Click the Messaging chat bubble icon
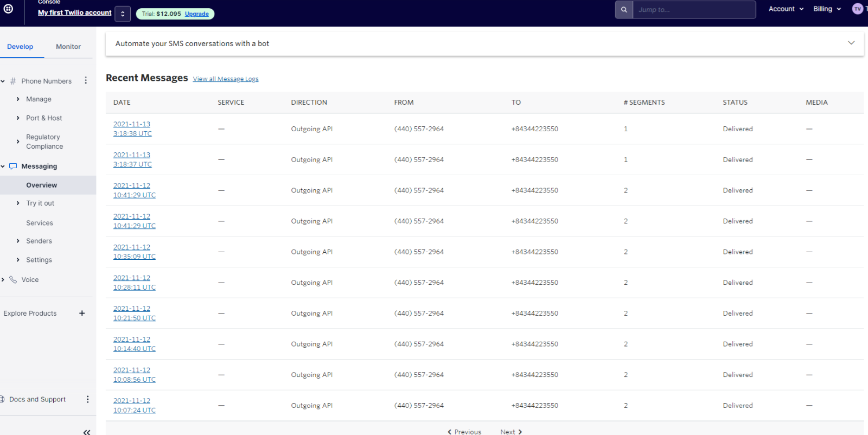 coord(13,166)
